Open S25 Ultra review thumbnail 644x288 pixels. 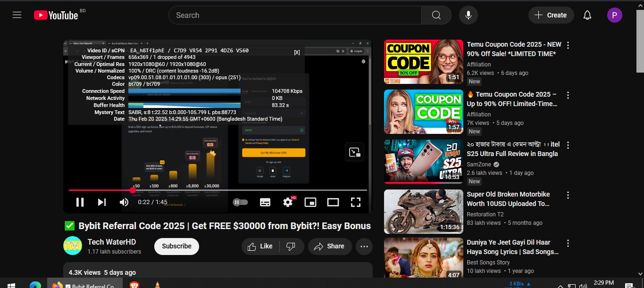(x=424, y=162)
